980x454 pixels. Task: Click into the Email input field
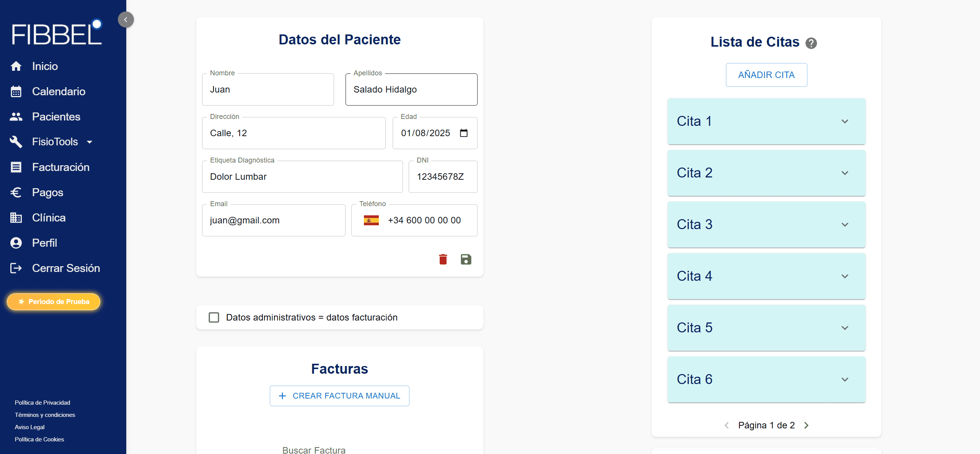tap(273, 220)
